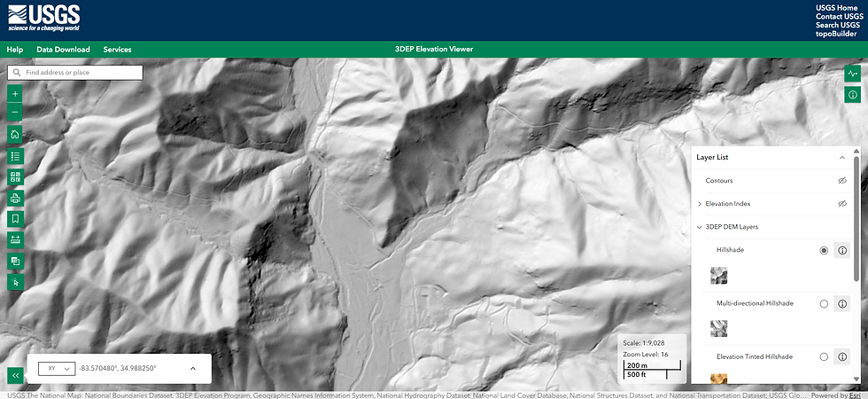Open the Search USGS link
868x399 pixels.
coord(840,25)
